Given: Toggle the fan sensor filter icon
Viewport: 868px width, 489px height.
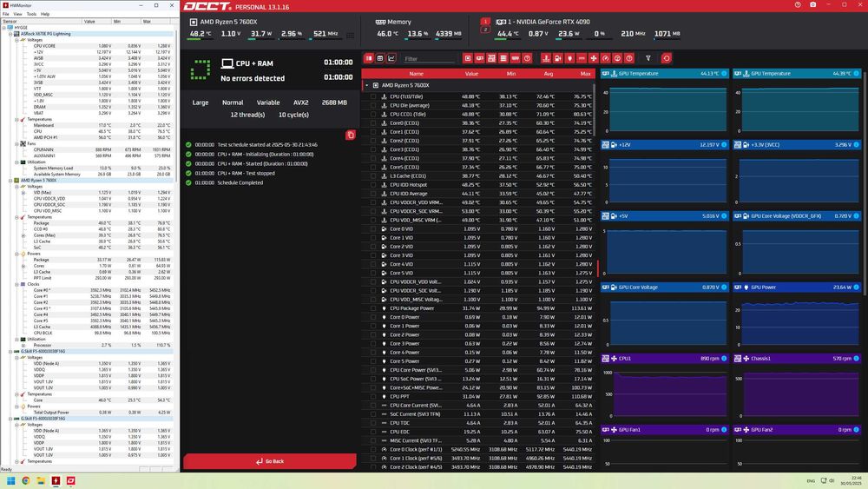Looking at the screenshot, I should 594,58.
